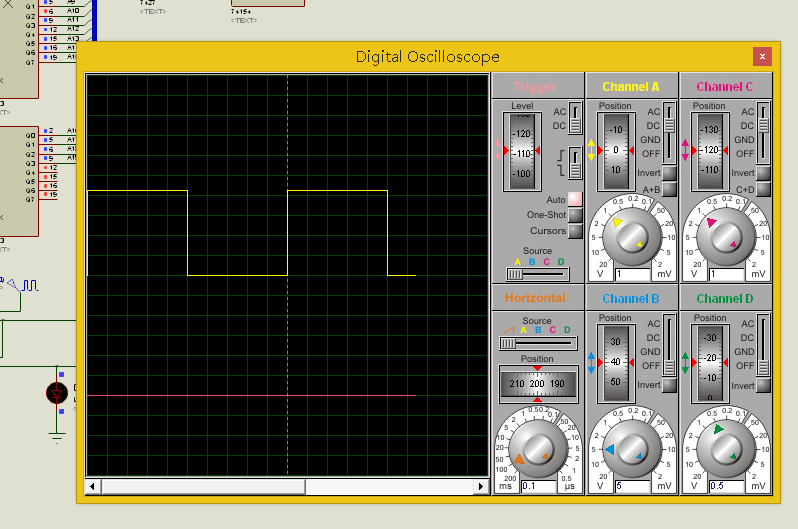Click the Horizontal timebase value field
This screenshot has height=529, width=798.
pyautogui.click(x=539, y=486)
